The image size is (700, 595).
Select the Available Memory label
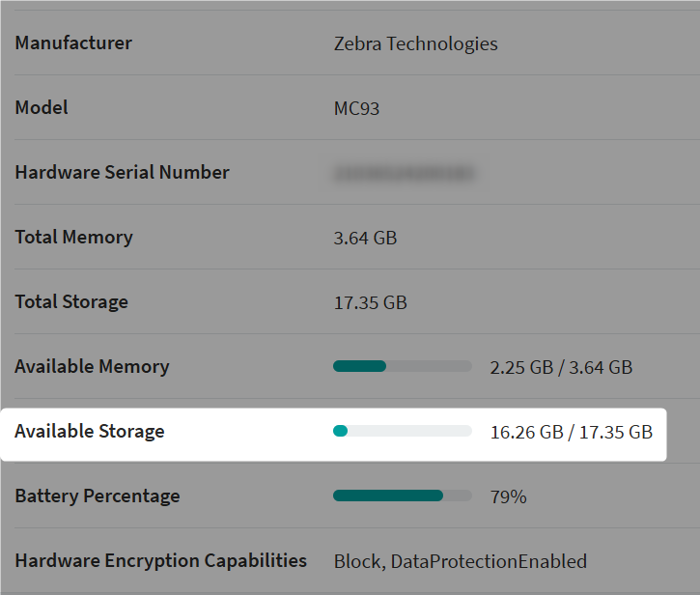[x=92, y=366]
